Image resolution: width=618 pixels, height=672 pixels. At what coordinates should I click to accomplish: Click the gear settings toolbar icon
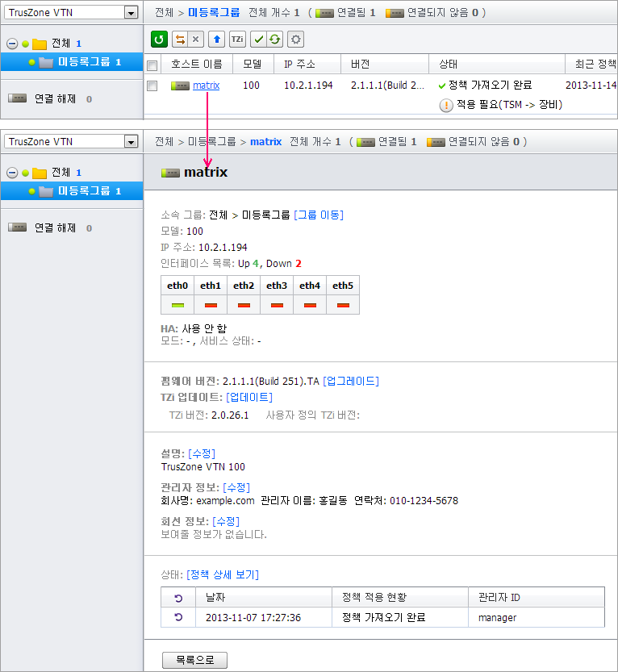pos(296,39)
